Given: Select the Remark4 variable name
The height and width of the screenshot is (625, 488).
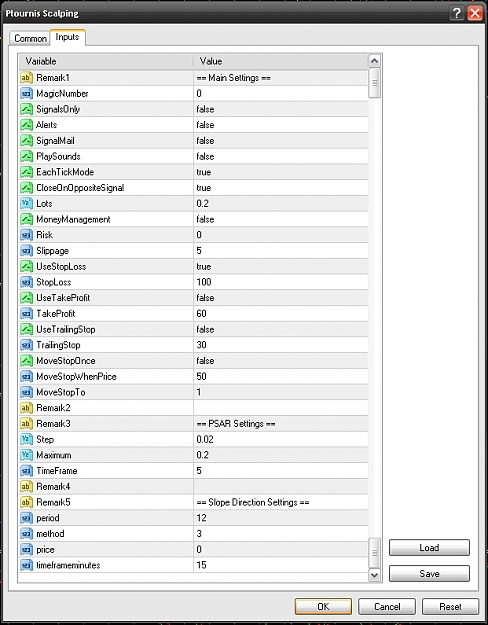Looking at the screenshot, I should (53, 487).
